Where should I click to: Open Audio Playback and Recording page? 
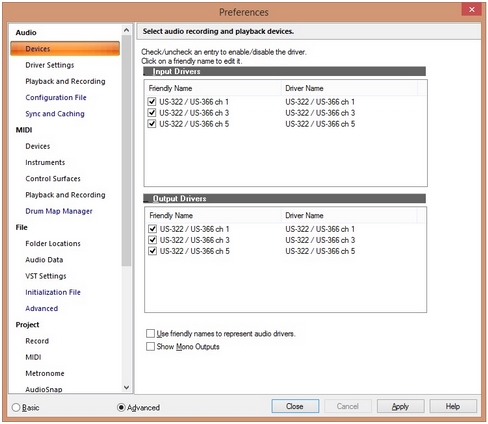click(x=65, y=81)
